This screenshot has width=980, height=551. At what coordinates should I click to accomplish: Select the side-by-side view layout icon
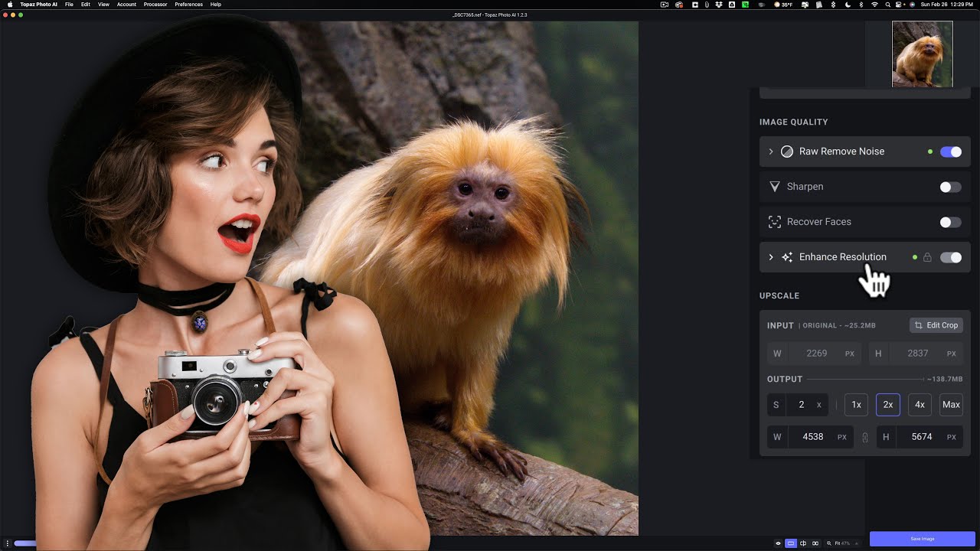pyautogui.click(x=815, y=543)
